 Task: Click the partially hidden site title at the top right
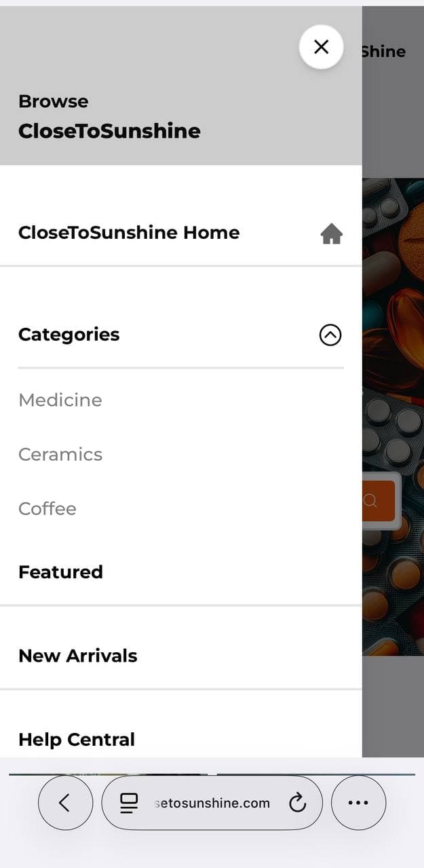coord(384,52)
